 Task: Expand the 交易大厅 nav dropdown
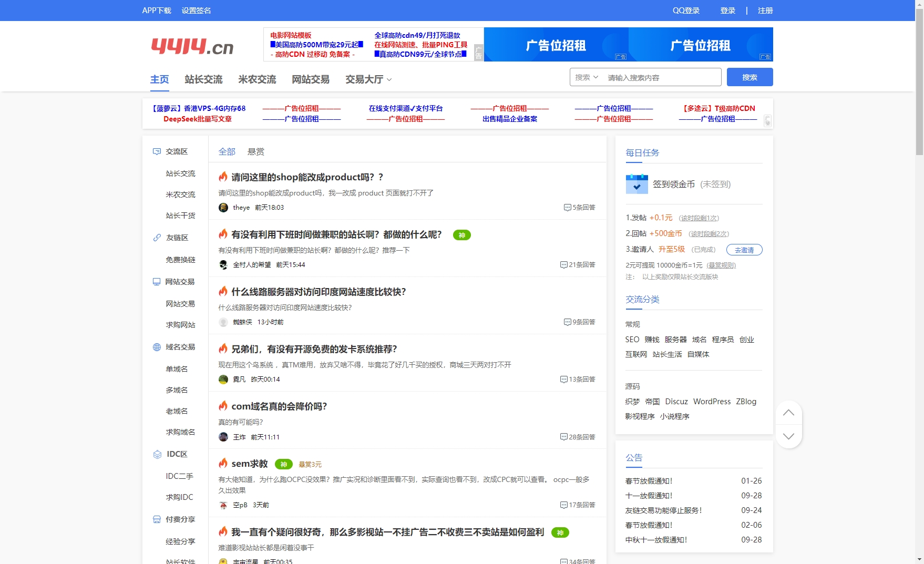click(x=368, y=79)
